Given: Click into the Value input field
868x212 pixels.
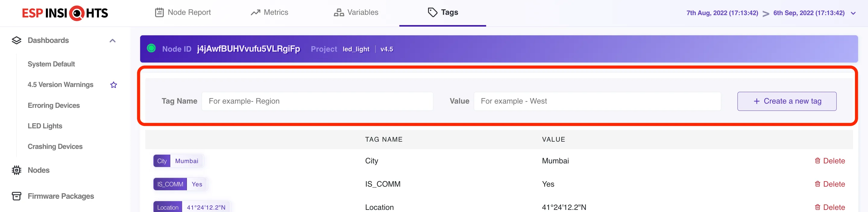Looking at the screenshot, I should (597, 101).
